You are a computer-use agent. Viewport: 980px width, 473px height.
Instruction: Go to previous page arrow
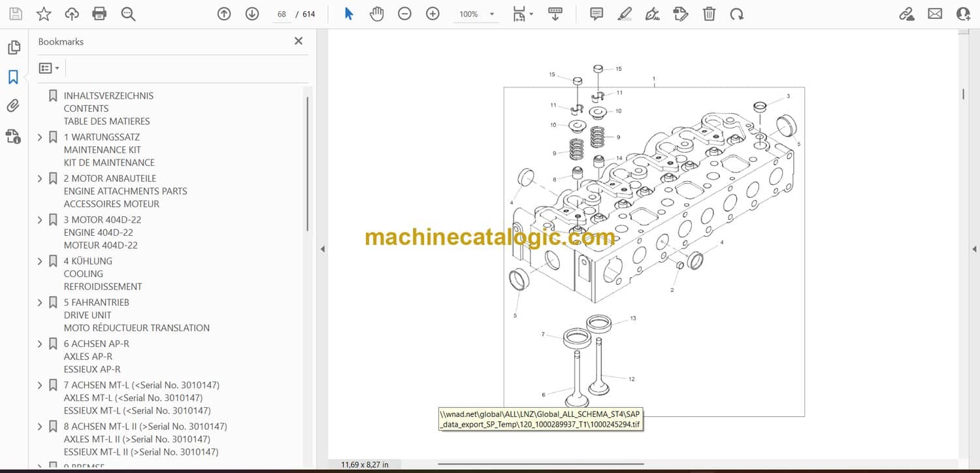tap(224, 14)
